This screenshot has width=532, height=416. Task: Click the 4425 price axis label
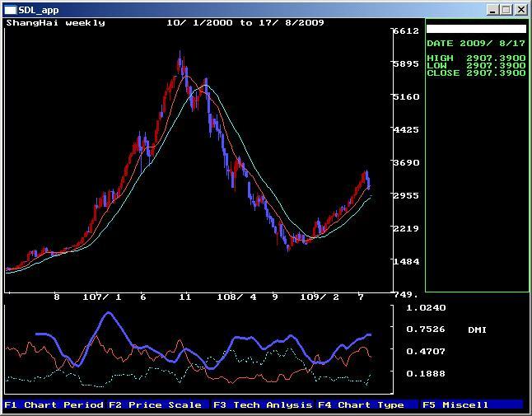[406, 129]
